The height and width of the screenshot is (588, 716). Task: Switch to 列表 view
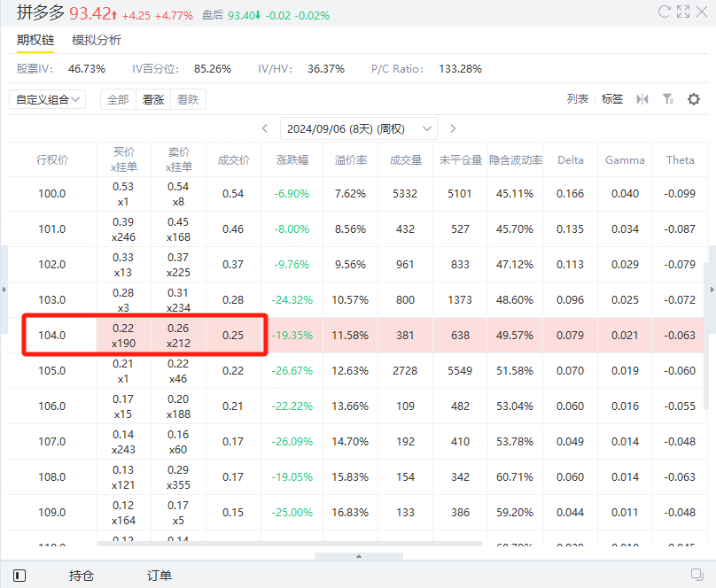pyautogui.click(x=578, y=99)
